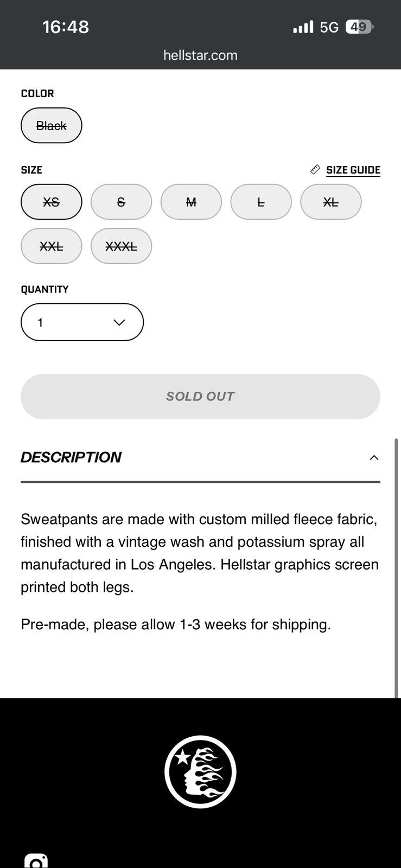Choose size M
Image resolution: width=401 pixels, height=868 pixels.
[191, 202]
